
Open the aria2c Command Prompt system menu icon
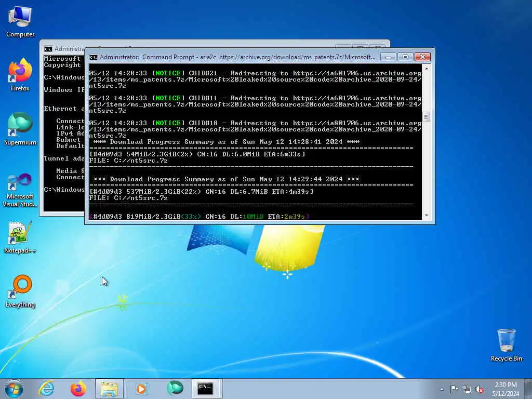pos(94,57)
